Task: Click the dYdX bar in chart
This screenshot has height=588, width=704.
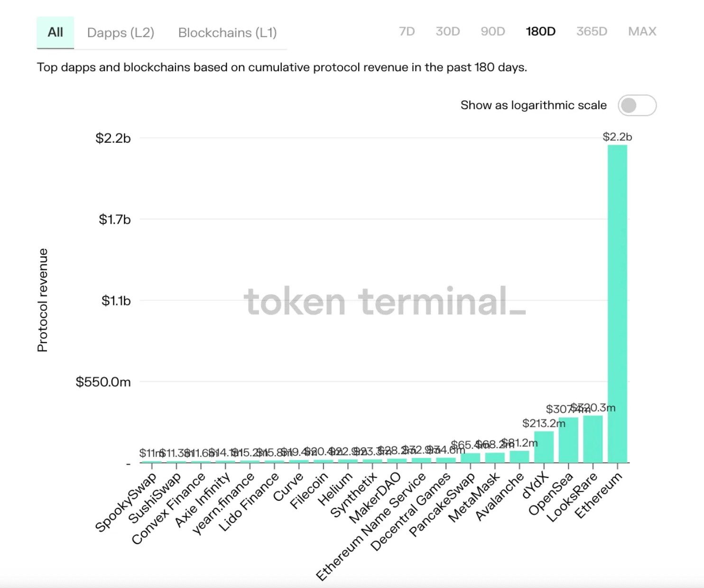Action: tap(544, 447)
